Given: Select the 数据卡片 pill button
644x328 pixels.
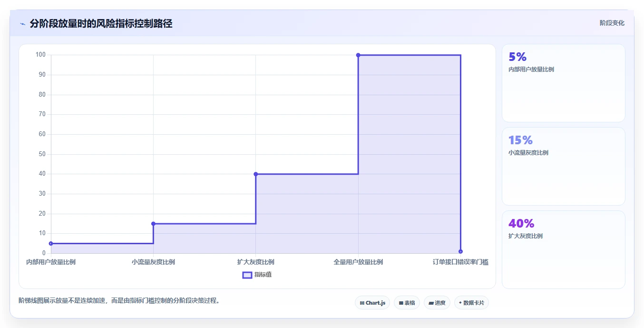Looking at the screenshot, I should (x=471, y=303).
